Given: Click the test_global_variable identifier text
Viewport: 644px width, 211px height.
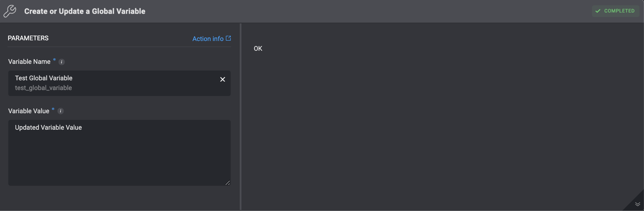Looking at the screenshot, I should click(x=43, y=88).
